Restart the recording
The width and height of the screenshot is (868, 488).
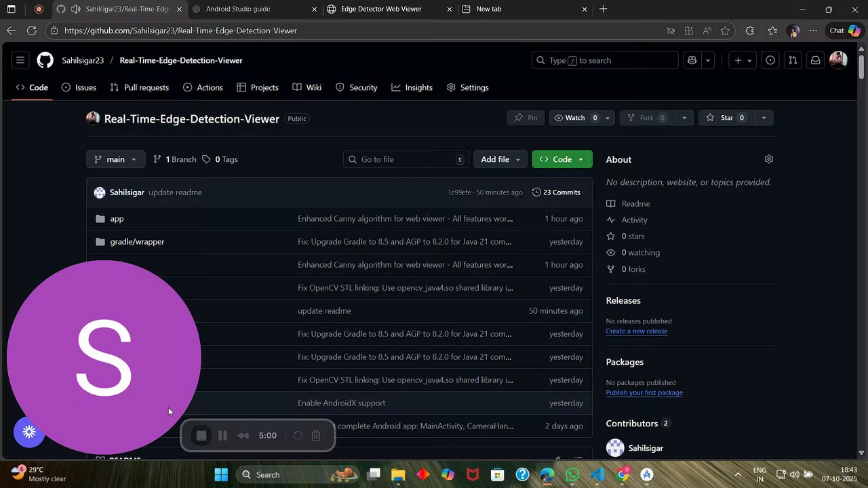[297, 436]
